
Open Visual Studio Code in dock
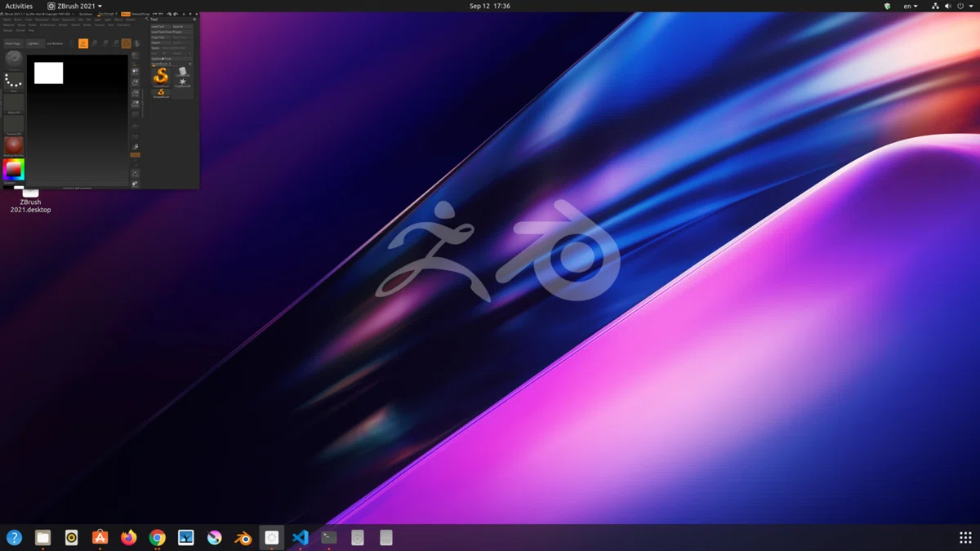[x=301, y=537]
